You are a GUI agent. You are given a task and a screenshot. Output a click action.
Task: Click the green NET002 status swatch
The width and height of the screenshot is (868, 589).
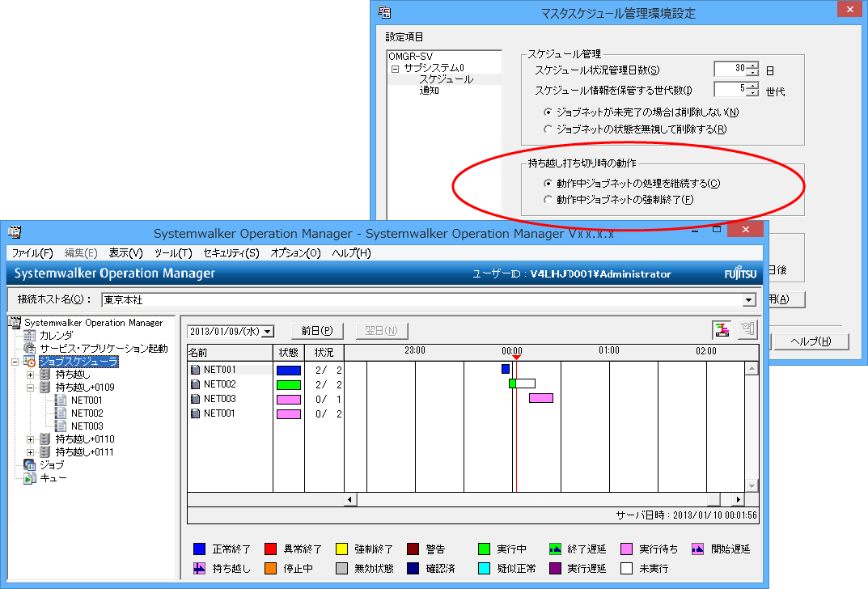tap(289, 385)
